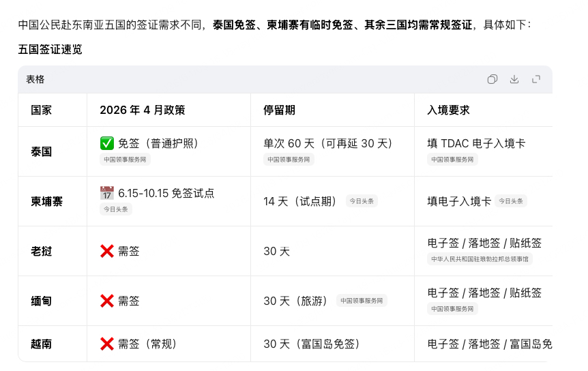Screen dimensions: 588x371
Task: Click 需签（常规）text in Vietnam row
Action: click(x=147, y=344)
